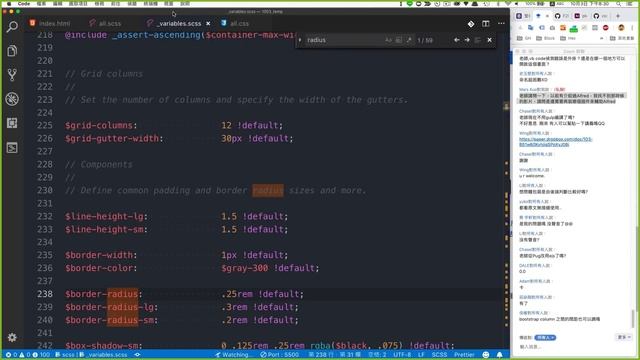Switch to the all.css tab
Screen dimensions: 640x360
click(236, 24)
